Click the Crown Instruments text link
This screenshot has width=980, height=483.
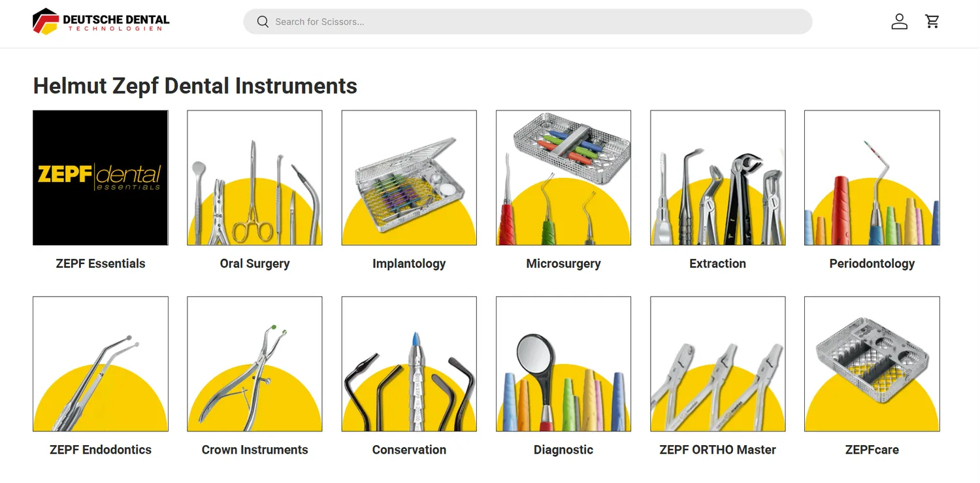click(255, 450)
